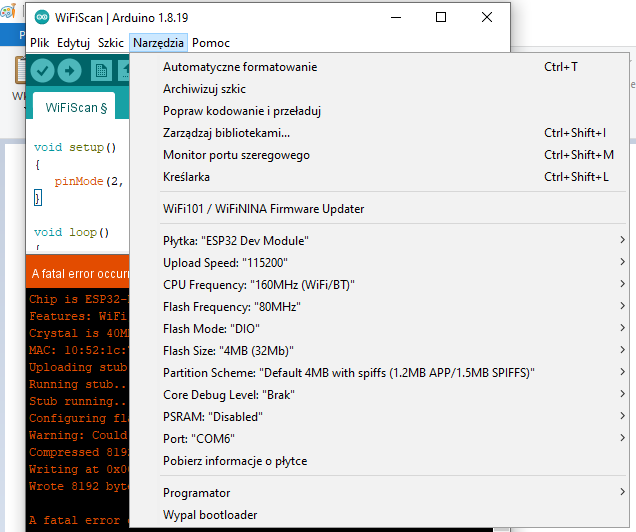Image resolution: width=636 pixels, height=532 pixels.
Task: Expand Płytka "ESP32 Dev Module" submenu
Action: pos(379,240)
